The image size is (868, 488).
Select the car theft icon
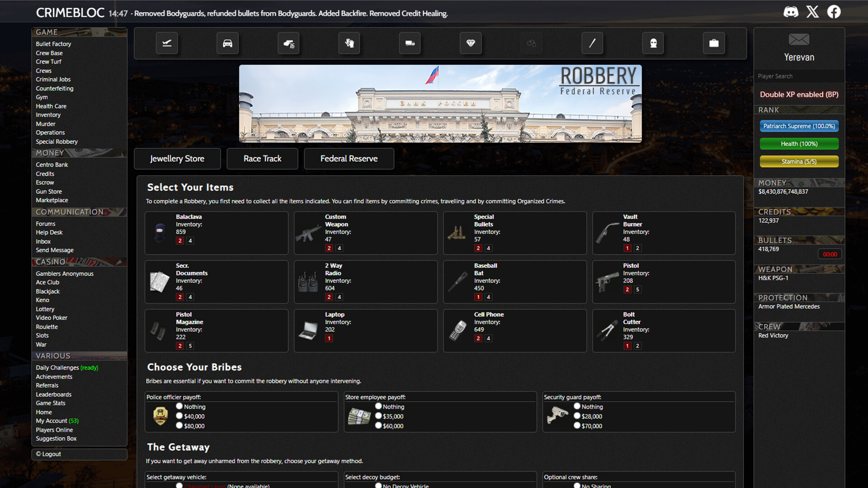tap(227, 43)
